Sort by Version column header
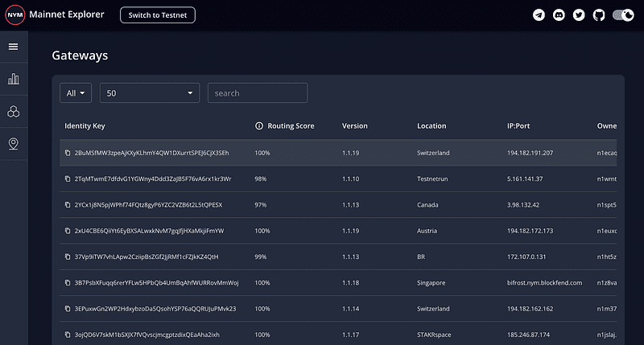 [x=355, y=126]
